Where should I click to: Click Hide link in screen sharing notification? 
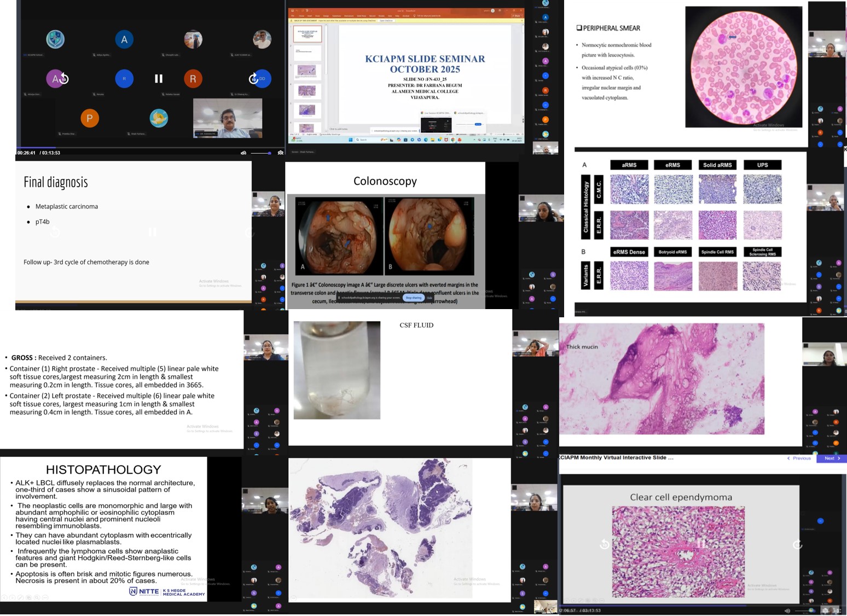click(430, 298)
